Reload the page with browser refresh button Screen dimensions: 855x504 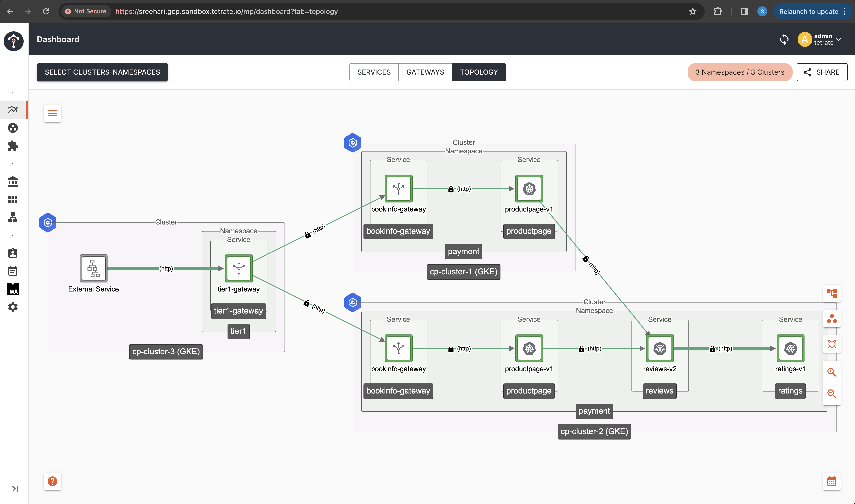pos(46,11)
